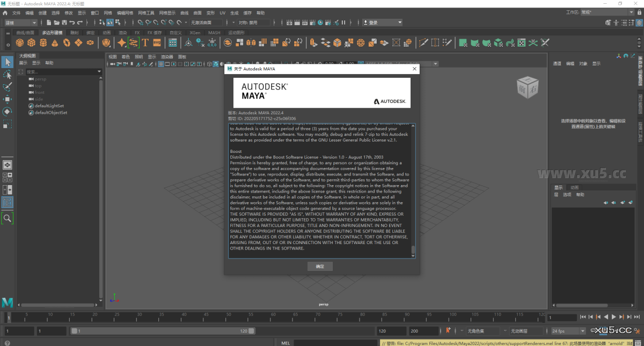Image resolution: width=644 pixels, height=346 pixels.
Task: Click the 确定 button in About dialog
Action: point(320,267)
